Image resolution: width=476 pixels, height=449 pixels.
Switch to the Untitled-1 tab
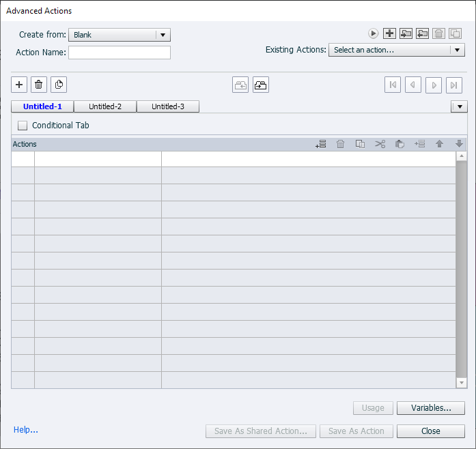[x=42, y=106]
